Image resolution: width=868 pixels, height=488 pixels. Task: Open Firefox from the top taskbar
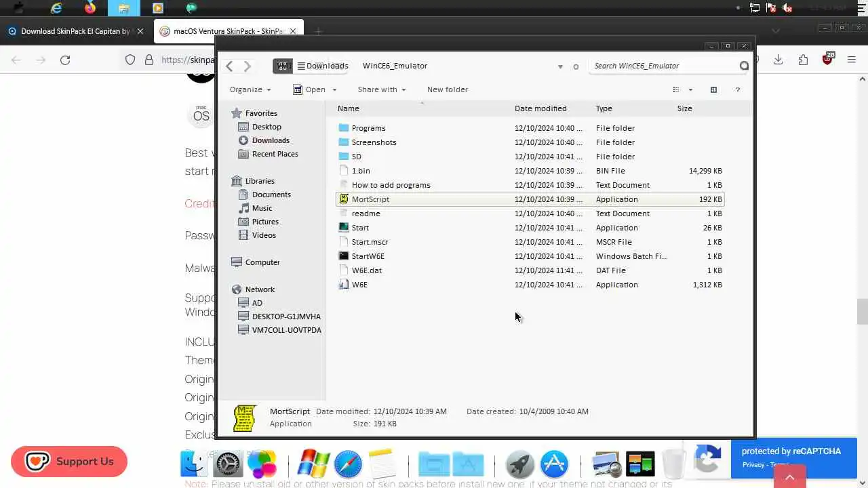click(x=90, y=8)
